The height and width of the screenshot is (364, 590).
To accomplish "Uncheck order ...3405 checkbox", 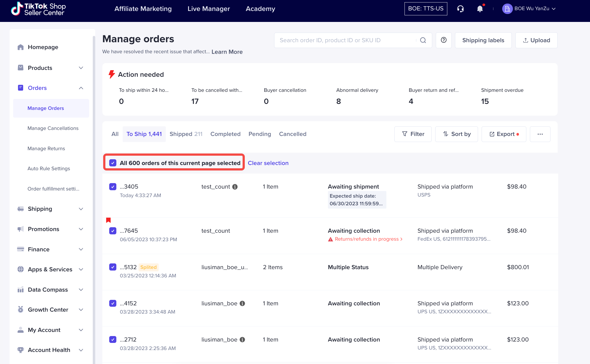I will coord(113,187).
